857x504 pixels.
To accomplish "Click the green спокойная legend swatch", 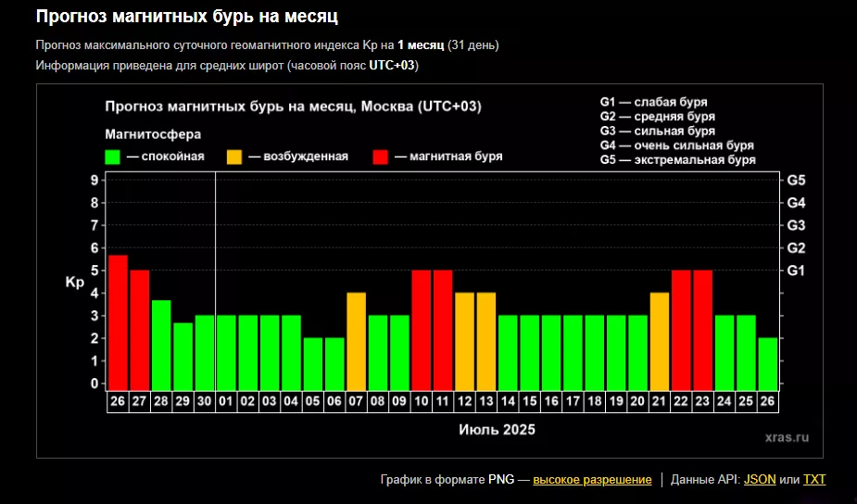I will tap(113, 157).
